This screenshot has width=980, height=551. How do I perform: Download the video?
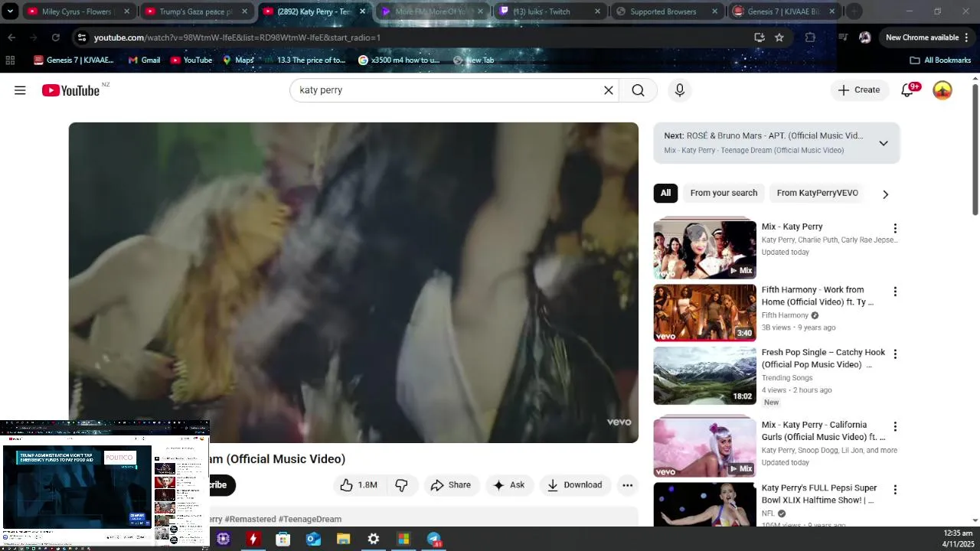574,485
